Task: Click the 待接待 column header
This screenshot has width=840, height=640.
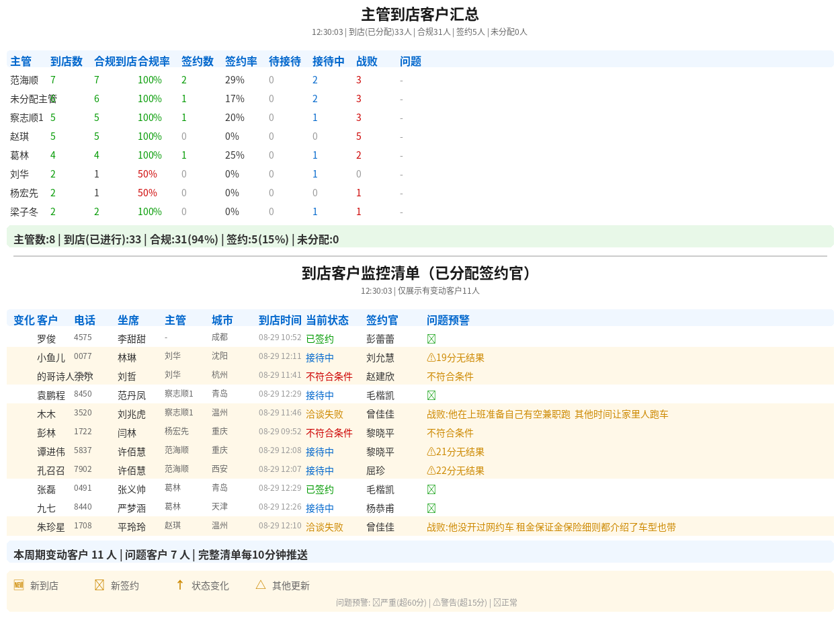Action: pos(285,61)
